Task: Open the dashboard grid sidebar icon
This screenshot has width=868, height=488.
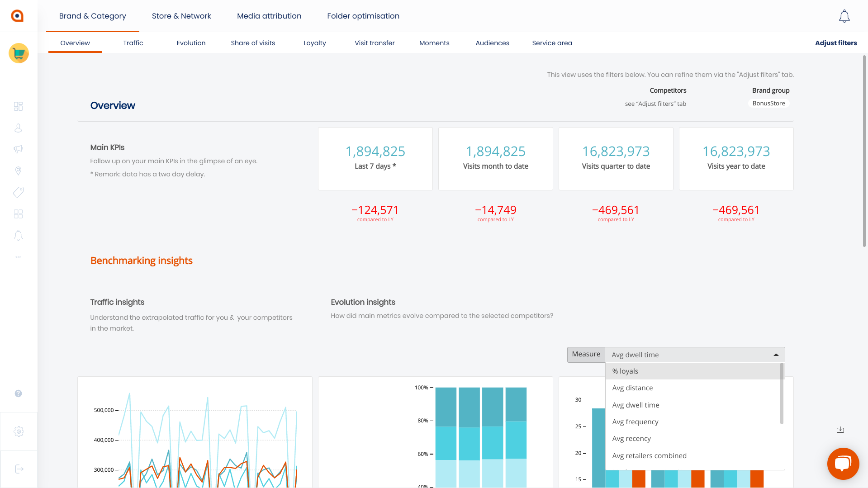Action: click(x=18, y=106)
